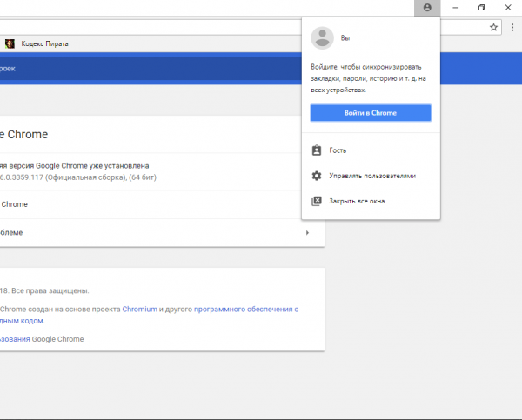
Task: Click the Гость guest icon
Action: [x=317, y=150]
